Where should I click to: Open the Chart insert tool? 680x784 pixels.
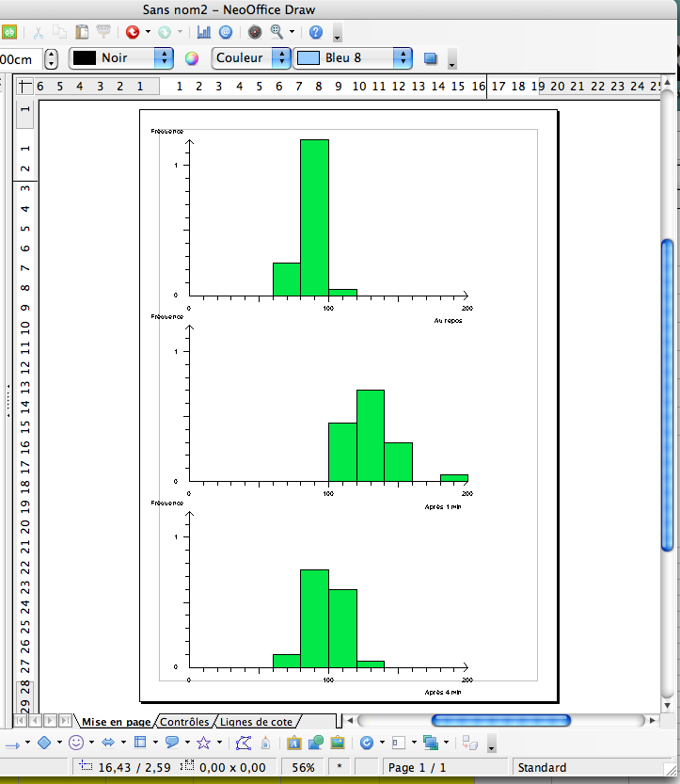coord(204,32)
